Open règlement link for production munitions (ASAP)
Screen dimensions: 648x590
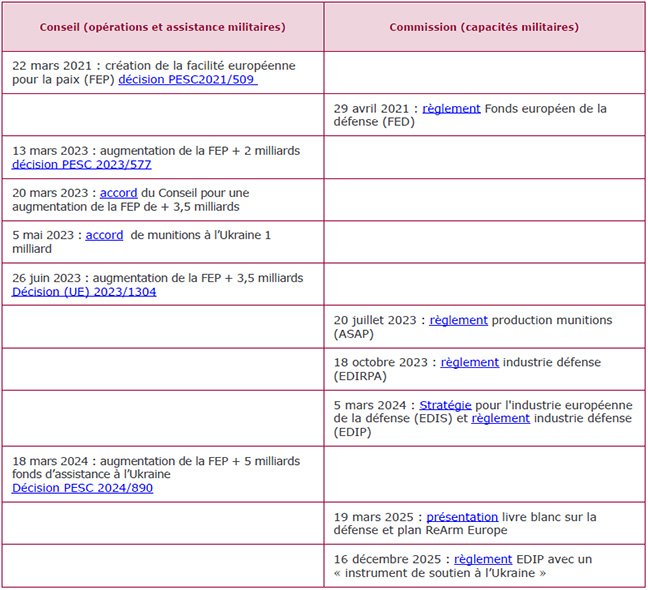point(458,320)
